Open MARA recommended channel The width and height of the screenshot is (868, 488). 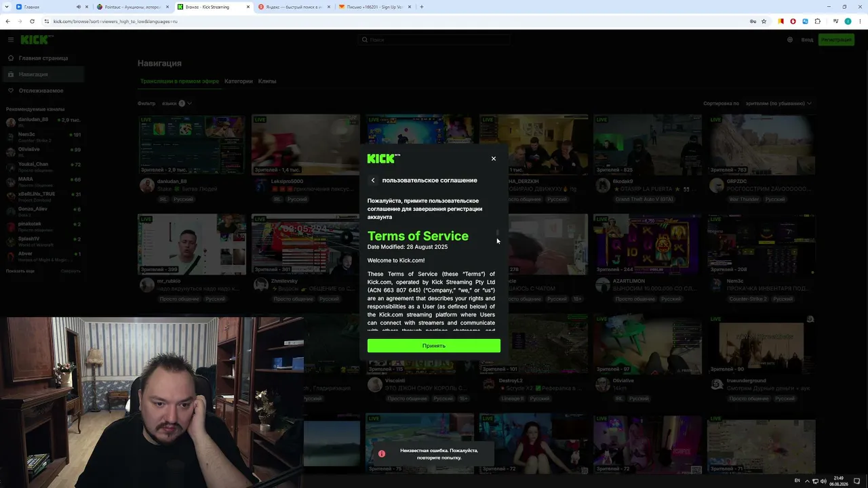click(x=43, y=182)
